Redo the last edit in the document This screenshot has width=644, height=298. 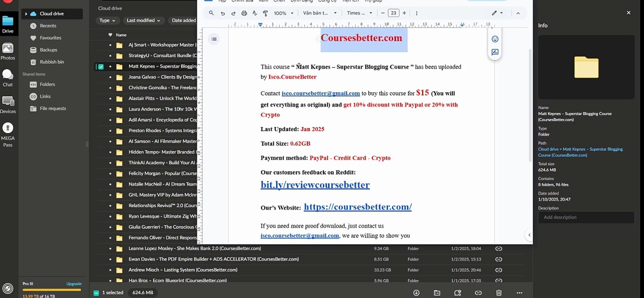point(233,13)
